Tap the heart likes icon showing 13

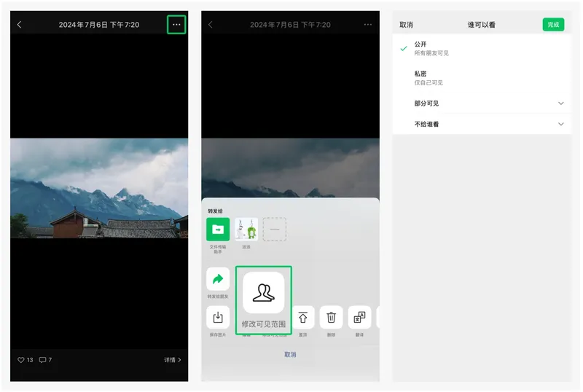21,360
